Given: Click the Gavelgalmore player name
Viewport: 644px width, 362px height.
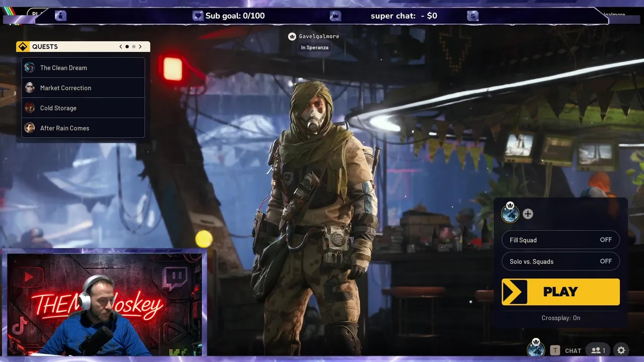Looking at the screenshot, I should (319, 37).
